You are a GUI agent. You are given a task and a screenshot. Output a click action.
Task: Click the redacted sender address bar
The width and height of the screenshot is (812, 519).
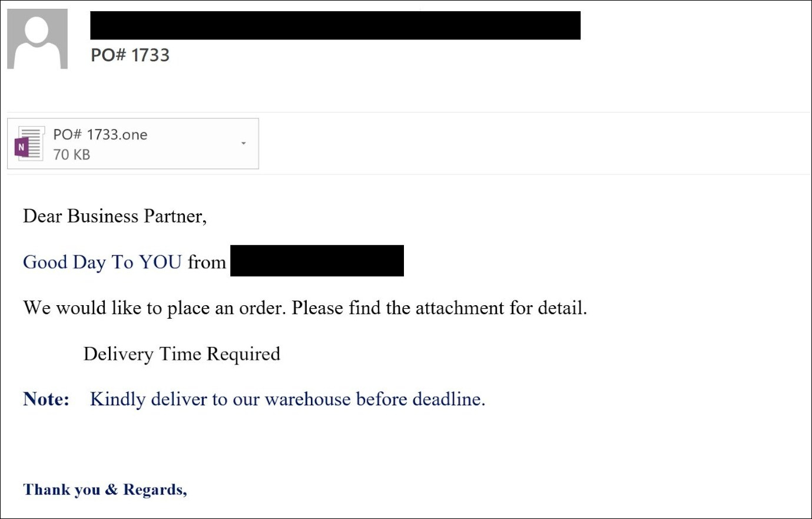click(335, 25)
